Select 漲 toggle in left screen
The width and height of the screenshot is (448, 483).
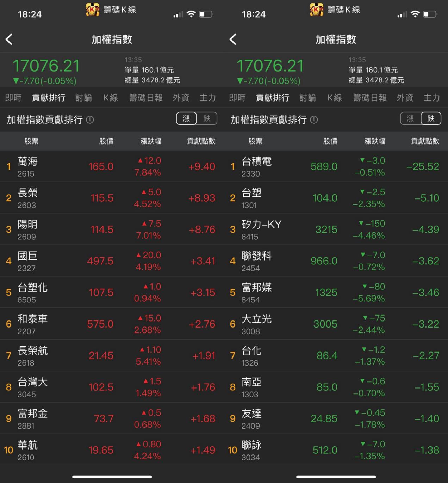(186, 118)
